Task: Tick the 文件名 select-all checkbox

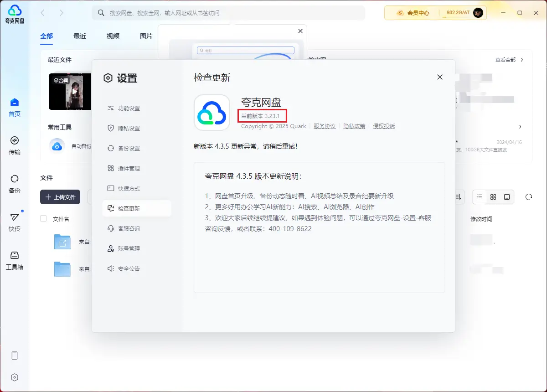Action: pyautogui.click(x=43, y=218)
